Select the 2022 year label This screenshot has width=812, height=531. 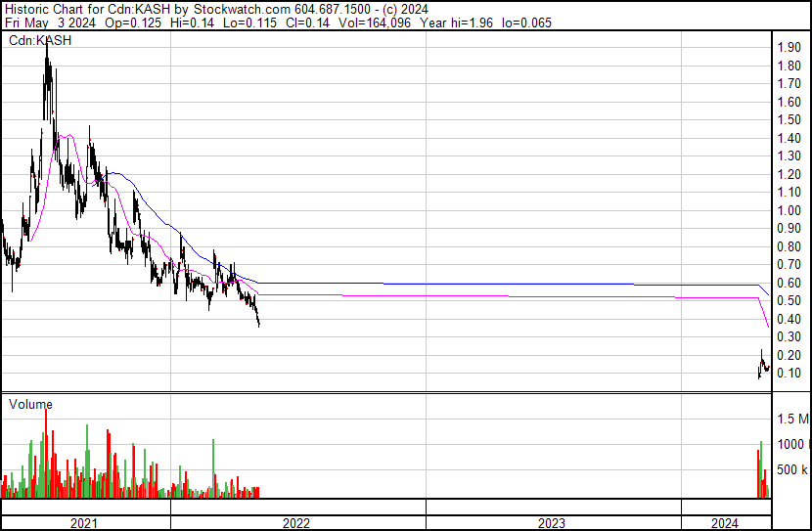click(x=296, y=523)
